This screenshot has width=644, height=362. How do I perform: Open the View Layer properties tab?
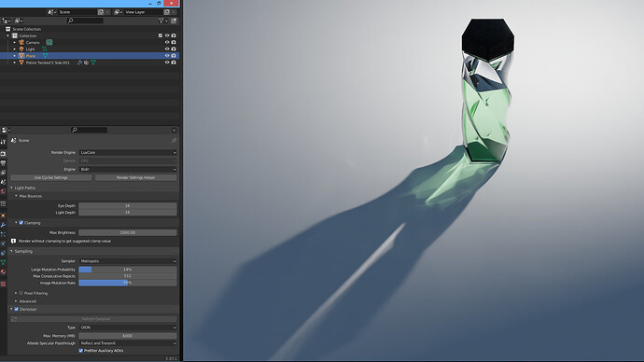pyautogui.click(x=4, y=173)
